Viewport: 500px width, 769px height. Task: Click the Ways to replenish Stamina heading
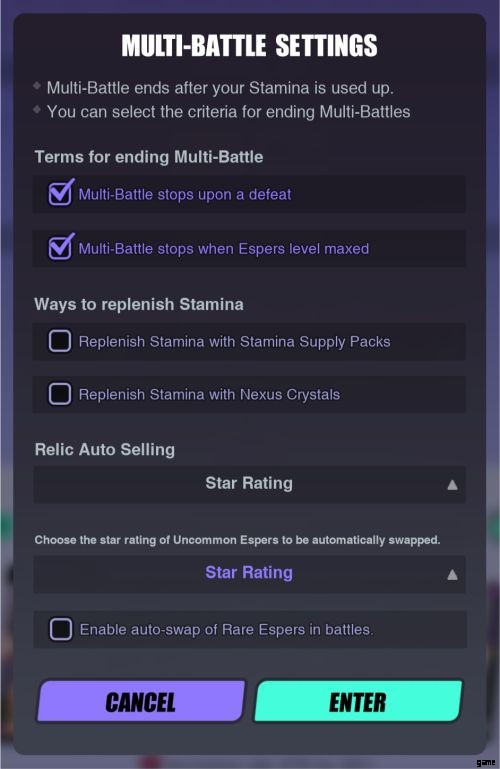pyautogui.click(x=139, y=305)
